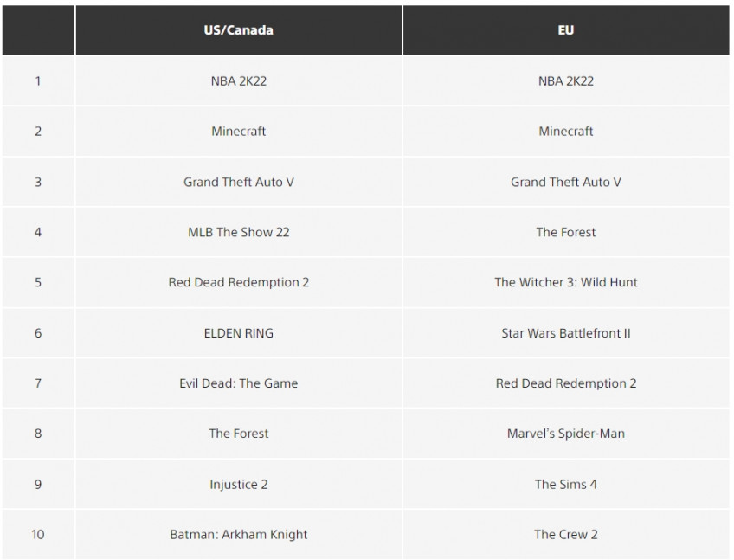Image resolution: width=734 pixels, height=560 pixels.
Task: Click The Crew 2 entry
Action: click(x=566, y=534)
